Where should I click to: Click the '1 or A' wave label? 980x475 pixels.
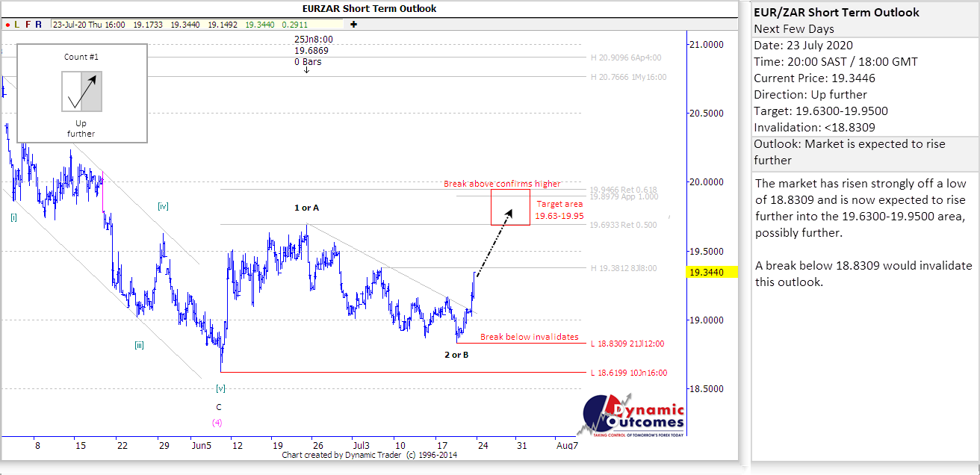click(306, 208)
